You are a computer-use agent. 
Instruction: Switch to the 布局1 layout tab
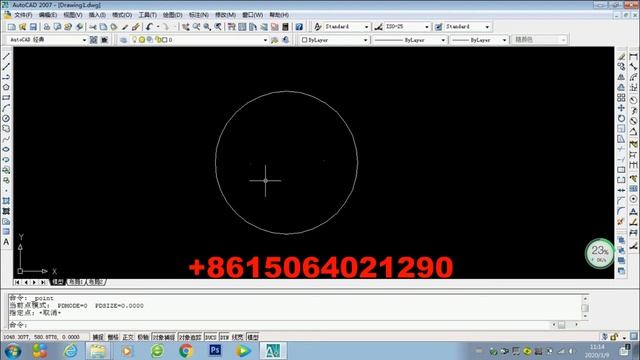tap(76, 282)
